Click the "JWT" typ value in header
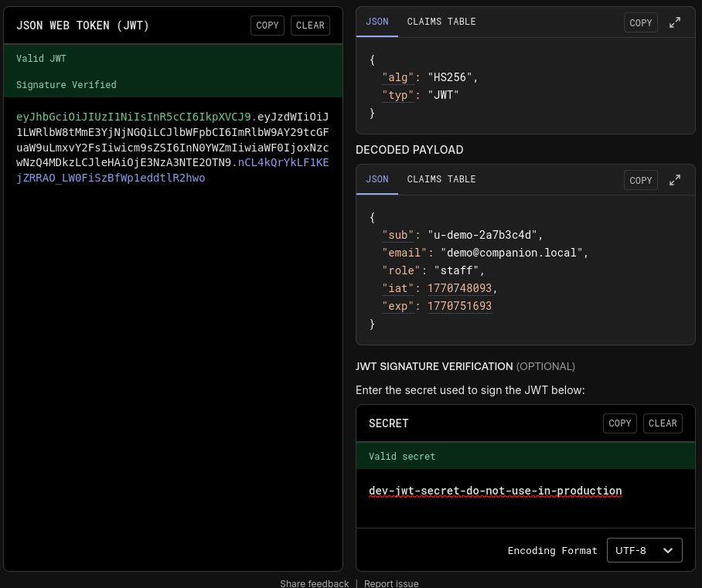Screen dimensions: 702x588 pyautogui.click(x=443, y=95)
